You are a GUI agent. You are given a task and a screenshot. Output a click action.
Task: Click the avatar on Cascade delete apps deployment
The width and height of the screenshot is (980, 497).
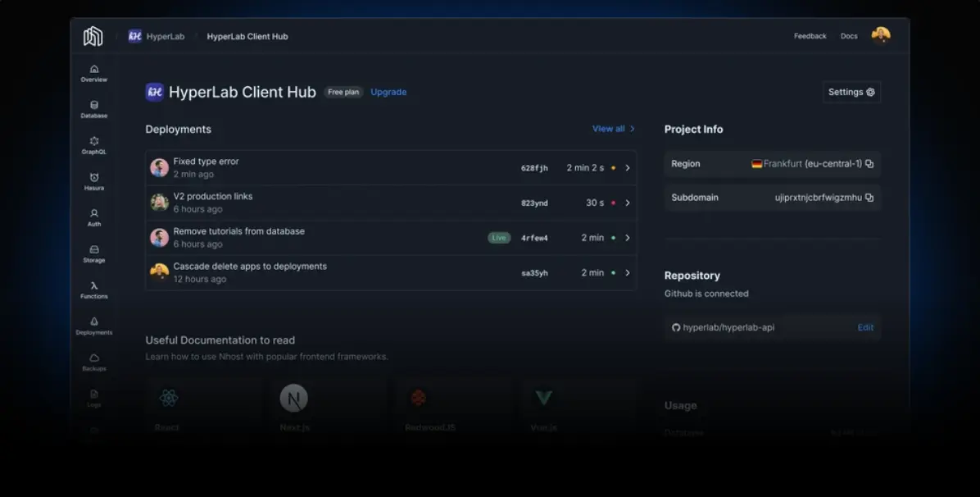(160, 272)
